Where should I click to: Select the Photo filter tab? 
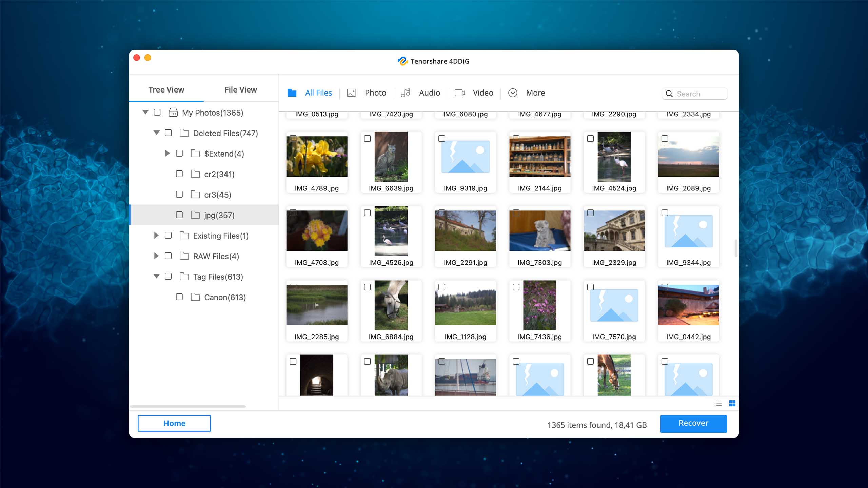(367, 93)
